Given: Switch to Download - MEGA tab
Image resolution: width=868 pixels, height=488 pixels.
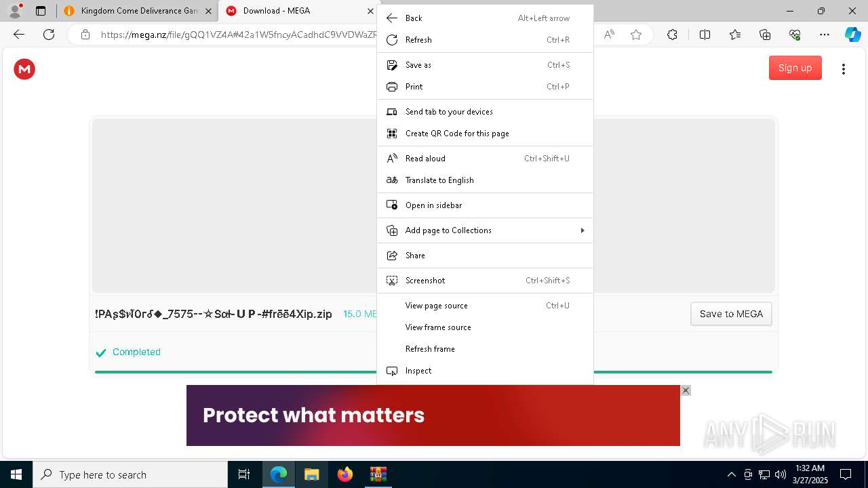Looking at the screenshot, I should click(x=299, y=11).
